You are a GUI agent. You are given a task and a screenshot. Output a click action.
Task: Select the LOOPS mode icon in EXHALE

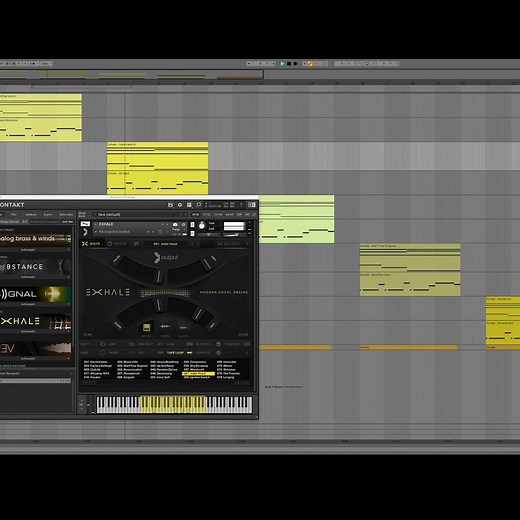[x=165, y=326]
